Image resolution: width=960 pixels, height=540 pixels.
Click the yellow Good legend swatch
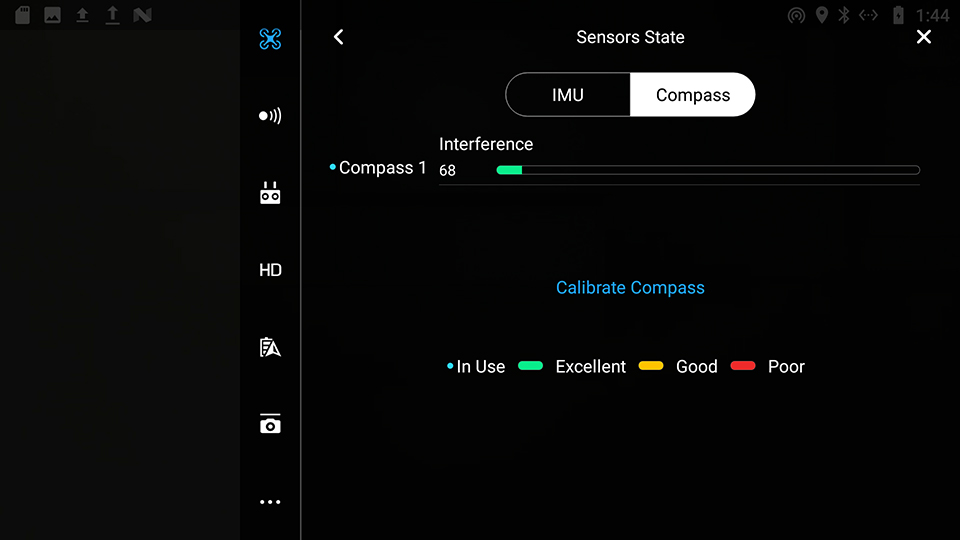tap(651, 366)
